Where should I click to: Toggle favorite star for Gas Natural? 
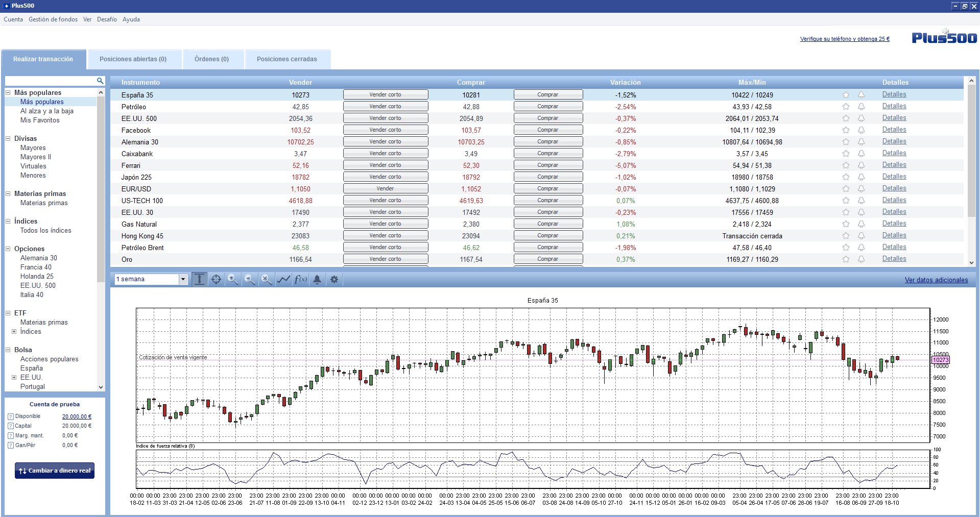[x=846, y=224]
